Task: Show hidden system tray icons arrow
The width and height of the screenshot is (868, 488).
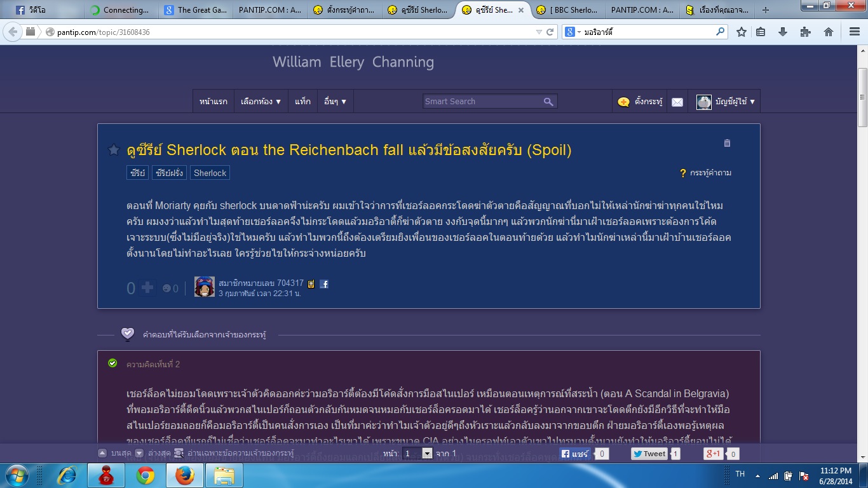Action: click(x=757, y=475)
